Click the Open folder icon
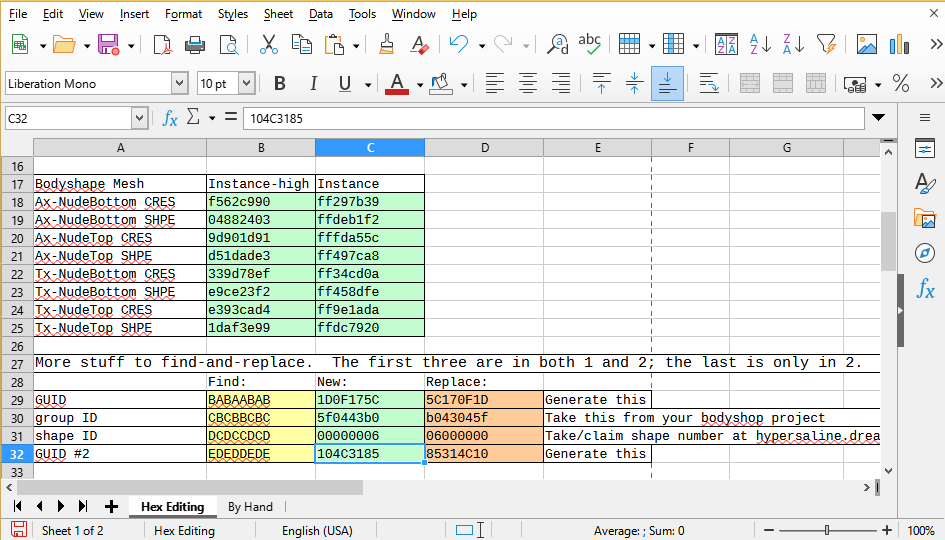Viewport: 945px width, 540px height. click(x=64, y=45)
